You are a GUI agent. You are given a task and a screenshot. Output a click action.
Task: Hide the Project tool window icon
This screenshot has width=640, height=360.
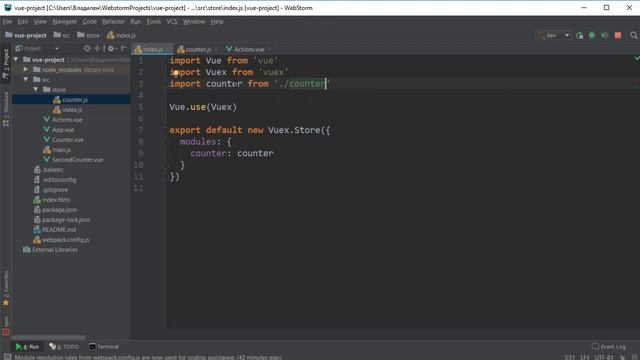pos(124,49)
